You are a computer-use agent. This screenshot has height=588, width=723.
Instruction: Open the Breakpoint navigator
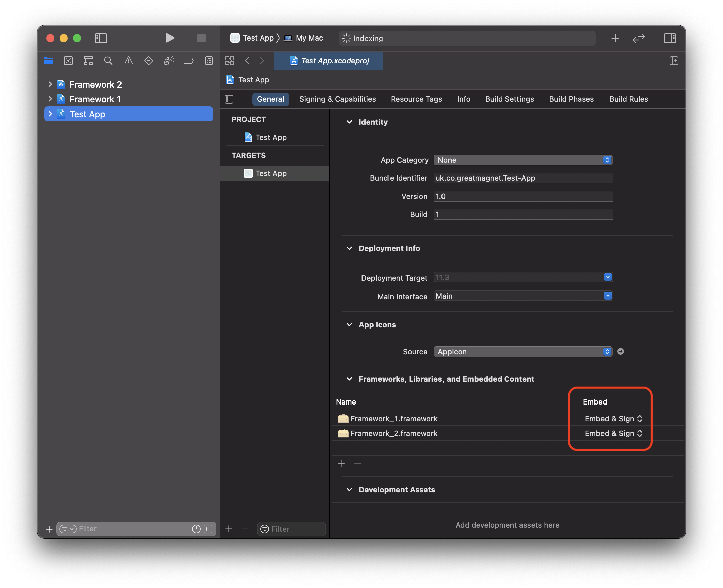(188, 61)
